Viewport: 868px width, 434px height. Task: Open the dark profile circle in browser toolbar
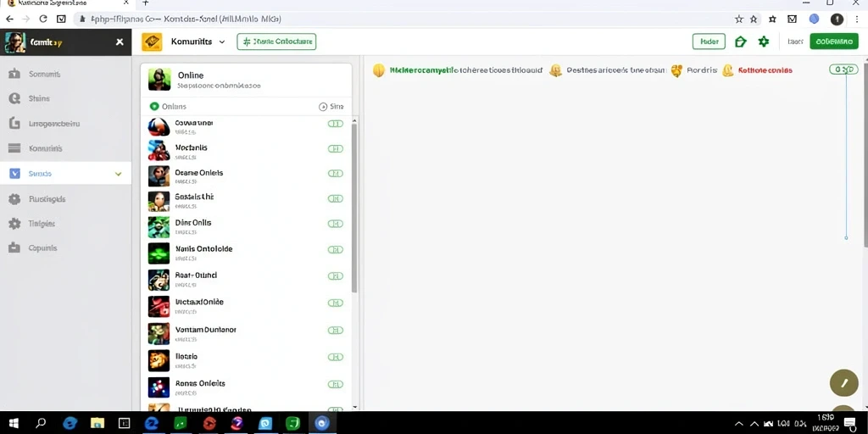(x=837, y=19)
